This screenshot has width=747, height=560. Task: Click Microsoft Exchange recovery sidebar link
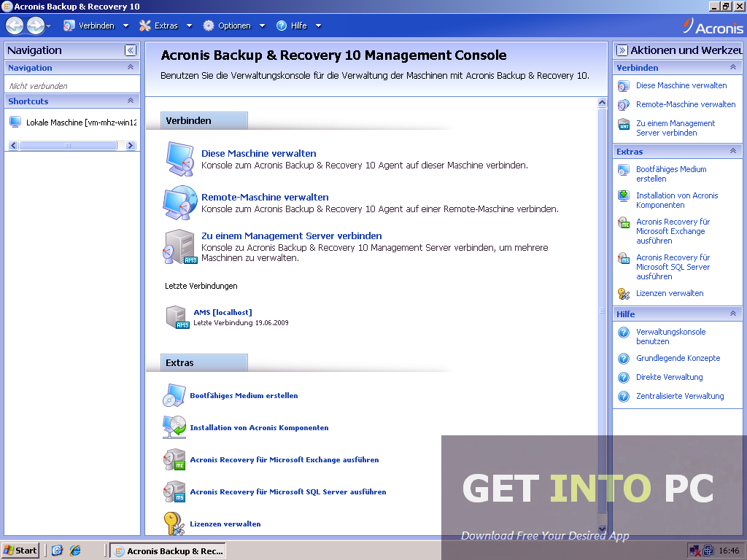coord(673,231)
